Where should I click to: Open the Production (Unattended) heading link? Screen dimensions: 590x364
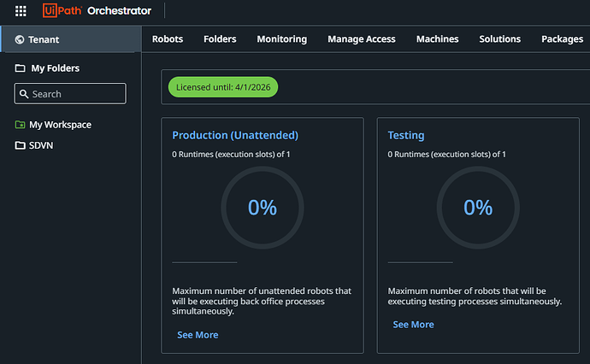(x=235, y=135)
